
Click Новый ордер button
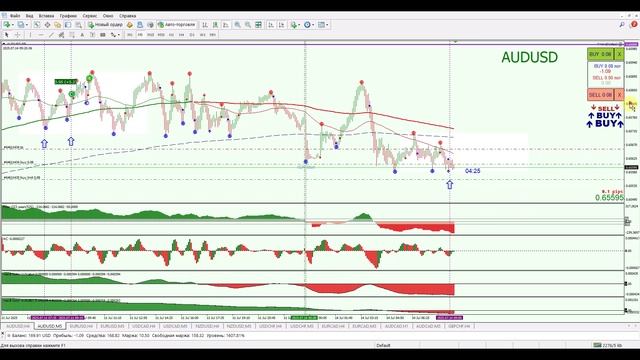click(x=106, y=25)
